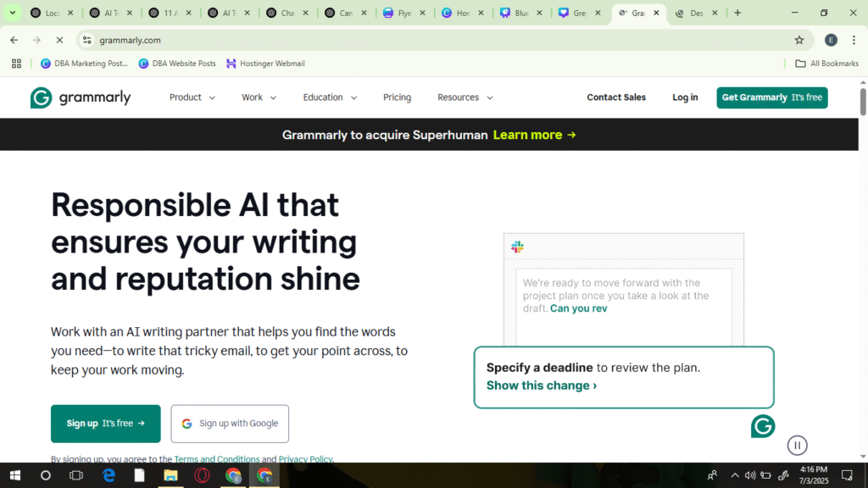Open the clock showing 4:16 PM
868x488 pixels.
pos(814,475)
